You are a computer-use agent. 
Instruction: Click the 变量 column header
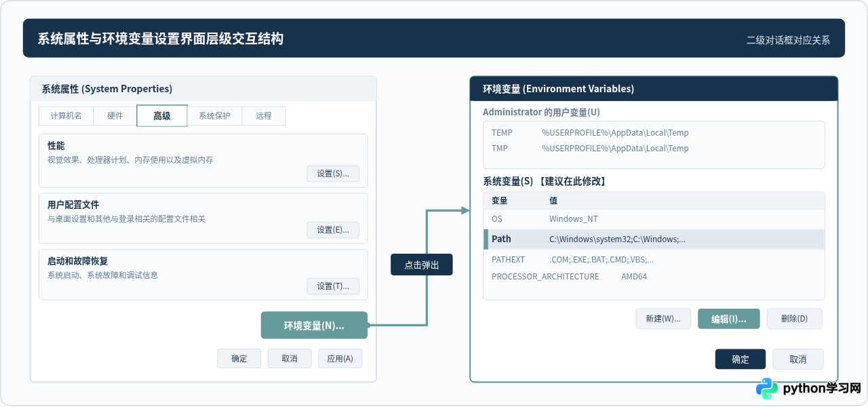(500, 201)
